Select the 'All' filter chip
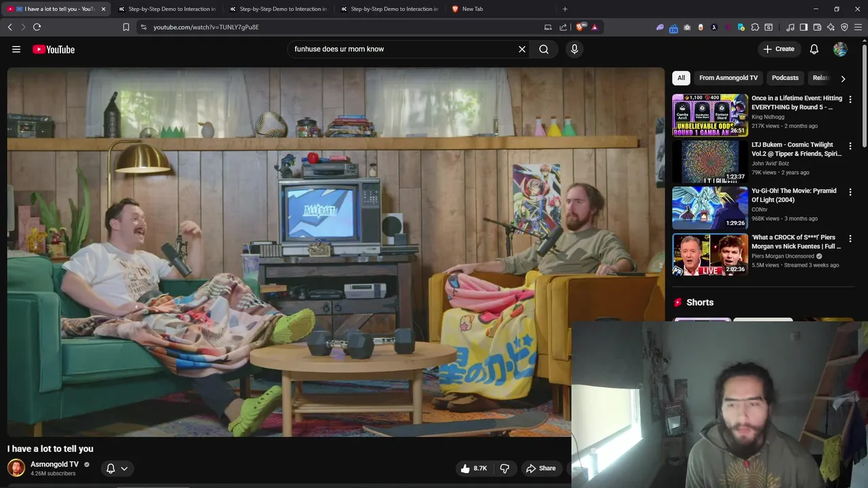Image resolution: width=868 pixels, height=488 pixels. coord(681,78)
